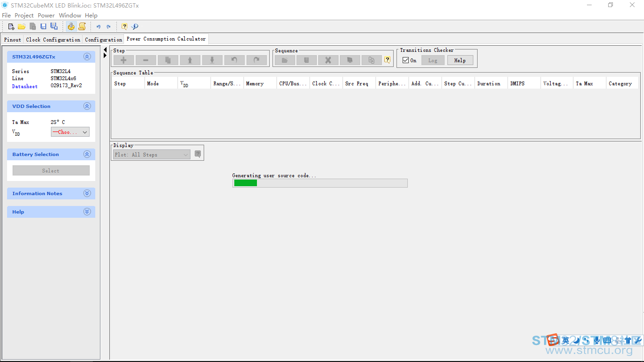644x362 pixels.
Task: Collapse the Battery Selection section
Action: (87, 154)
